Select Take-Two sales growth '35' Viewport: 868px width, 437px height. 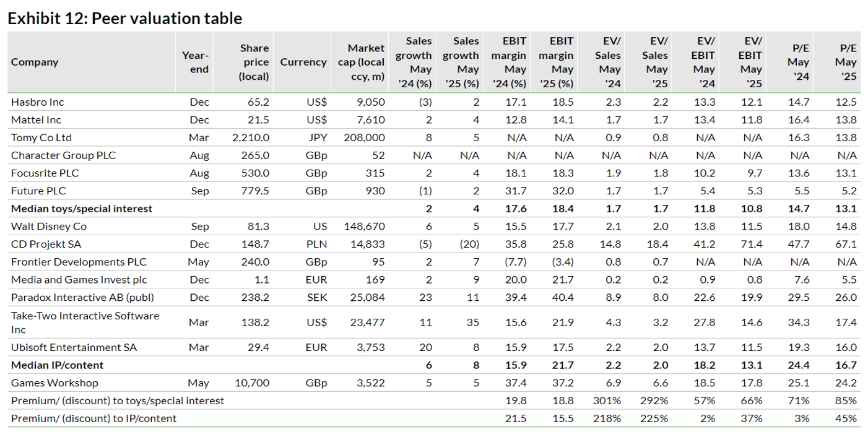pos(474,322)
